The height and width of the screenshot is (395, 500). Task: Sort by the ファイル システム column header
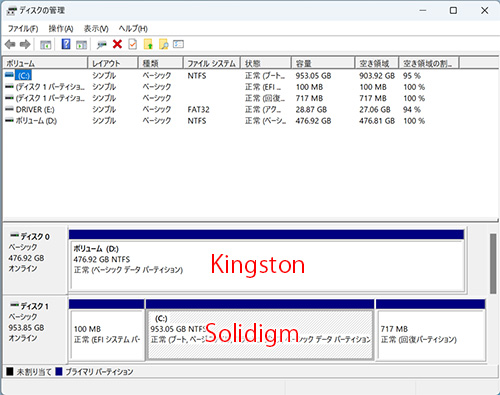point(212,63)
